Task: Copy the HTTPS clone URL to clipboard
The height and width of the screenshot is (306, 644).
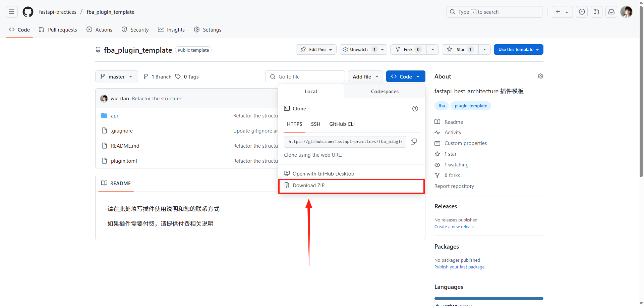Action: 414,142
